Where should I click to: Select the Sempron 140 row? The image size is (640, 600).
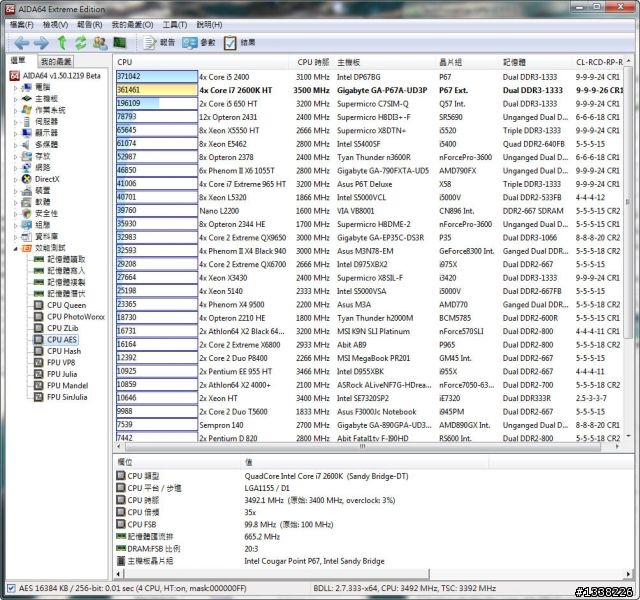pyautogui.click(x=369, y=425)
